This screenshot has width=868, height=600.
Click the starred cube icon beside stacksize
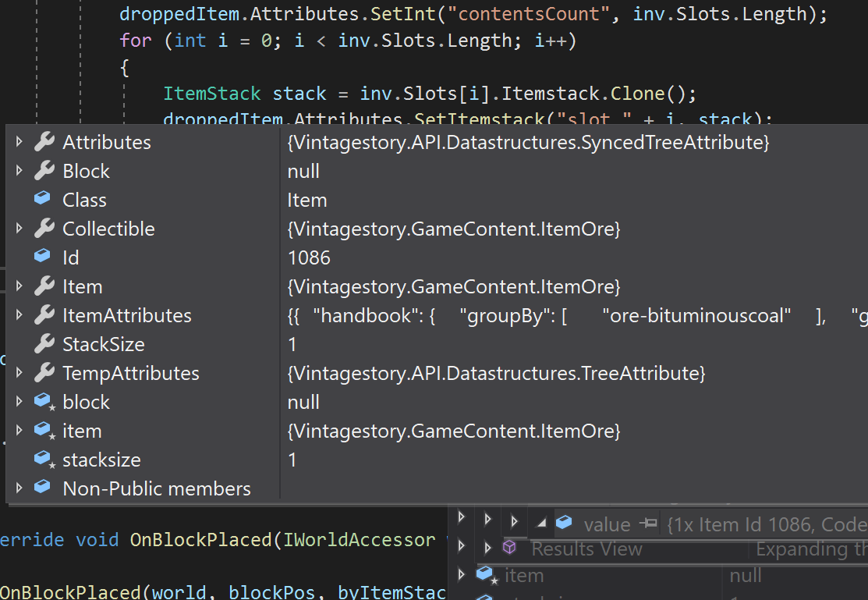(x=43, y=460)
